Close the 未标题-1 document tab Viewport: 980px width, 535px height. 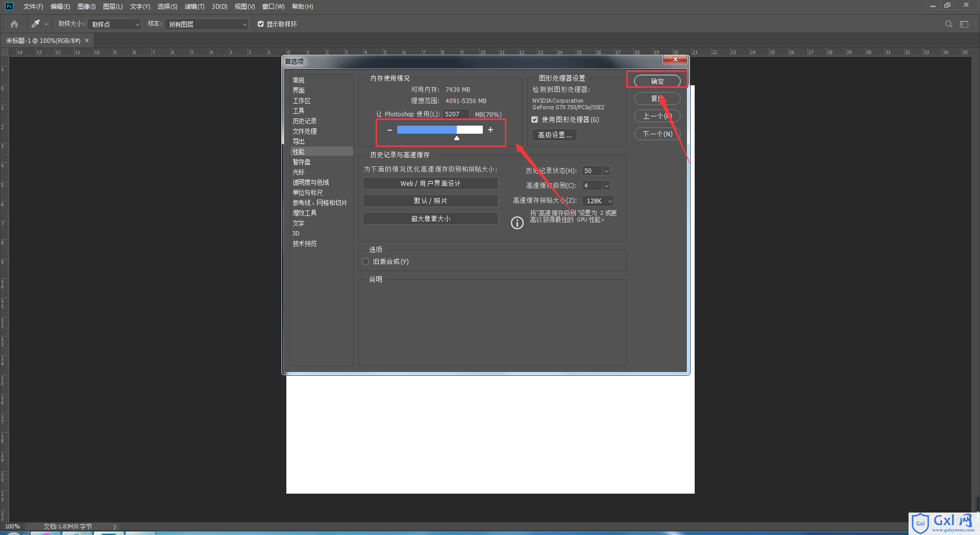[87, 40]
